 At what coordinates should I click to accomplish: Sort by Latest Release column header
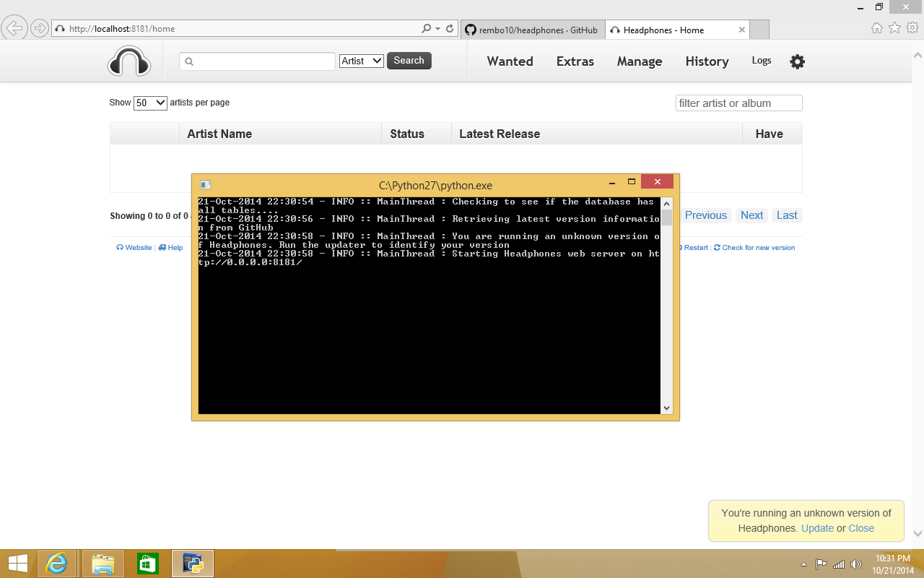[x=596, y=134]
